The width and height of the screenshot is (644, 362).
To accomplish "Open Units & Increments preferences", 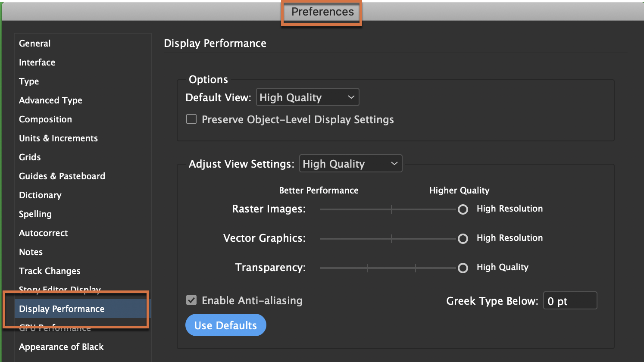I will click(58, 138).
